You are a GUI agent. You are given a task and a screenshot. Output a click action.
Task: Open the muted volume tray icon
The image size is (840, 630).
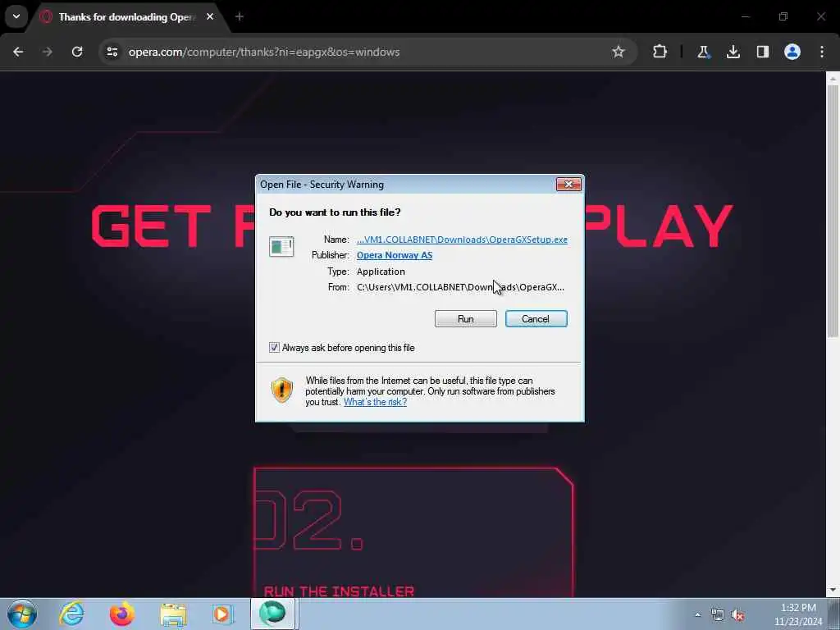(738, 615)
